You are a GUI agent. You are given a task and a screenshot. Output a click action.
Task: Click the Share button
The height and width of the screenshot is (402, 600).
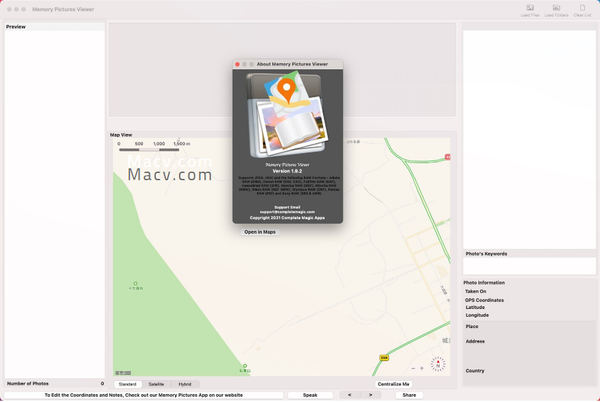pyautogui.click(x=409, y=395)
